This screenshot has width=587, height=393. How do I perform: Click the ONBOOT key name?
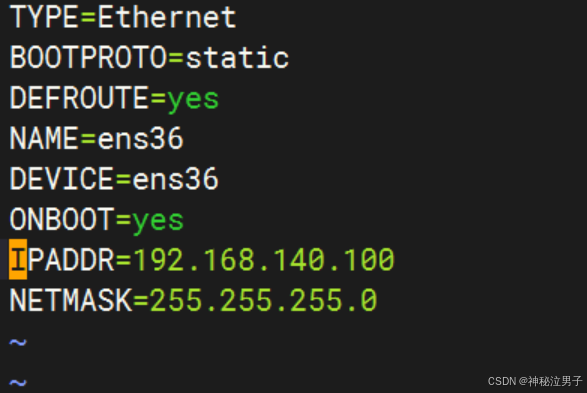(x=61, y=219)
